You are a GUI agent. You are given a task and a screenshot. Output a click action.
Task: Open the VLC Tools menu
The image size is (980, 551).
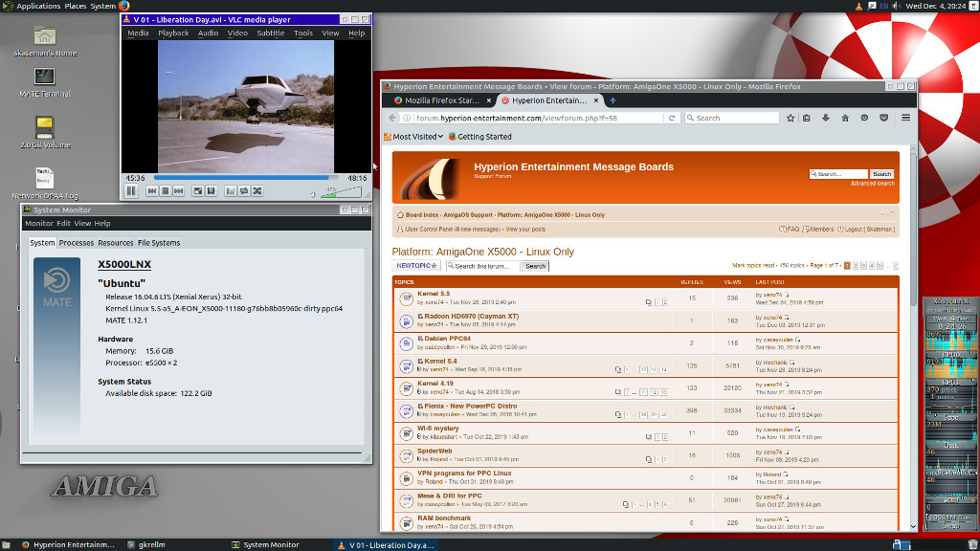[303, 33]
